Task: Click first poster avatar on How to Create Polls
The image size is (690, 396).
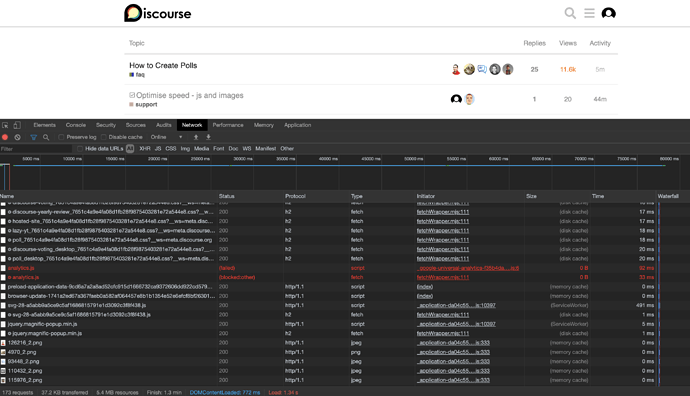Action: click(456, 70)
